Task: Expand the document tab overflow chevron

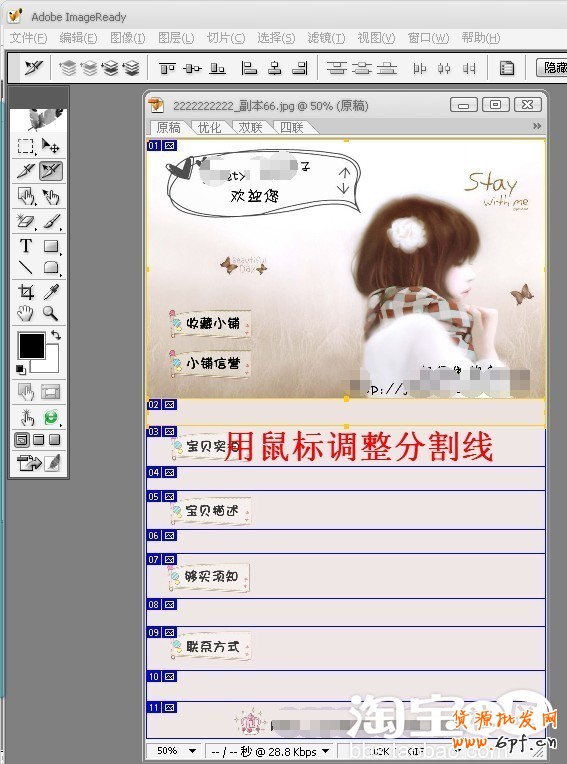Action: [x=537, y=126]
